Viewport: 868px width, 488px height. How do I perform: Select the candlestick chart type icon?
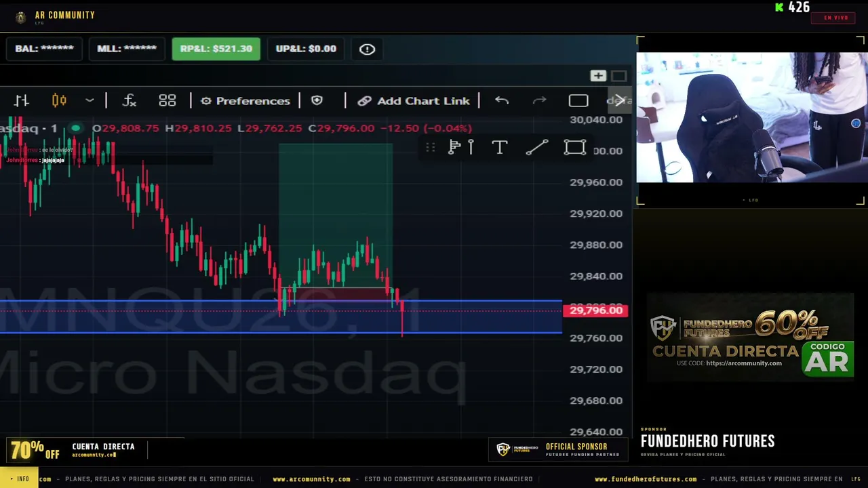pyautogui.click(x=59, y=101)
